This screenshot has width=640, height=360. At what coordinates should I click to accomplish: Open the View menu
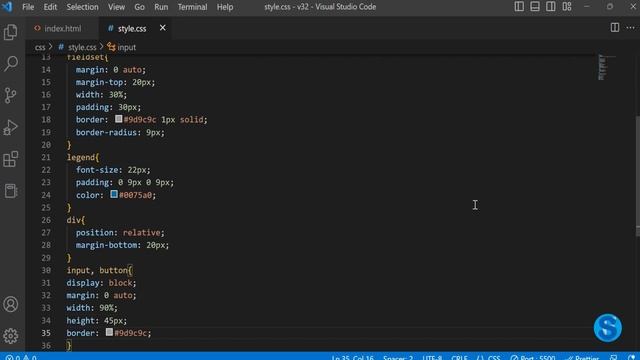pyautogui.click(x=116, y=7)
